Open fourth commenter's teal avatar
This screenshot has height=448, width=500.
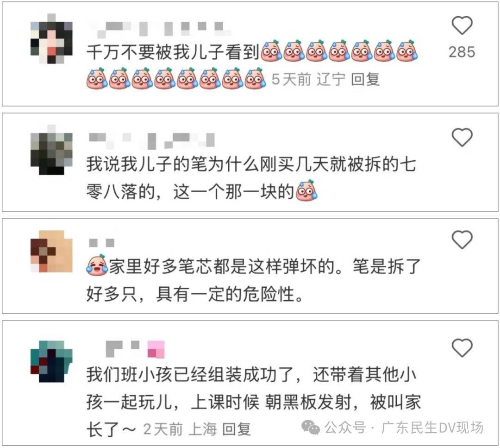click(x=51, y=361)
